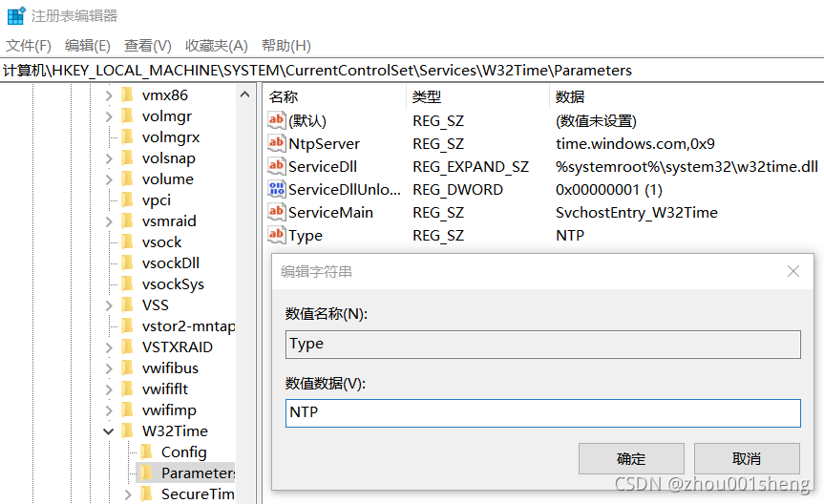
Task: Click the folder icon of SecureTim key
Action: 147,494
